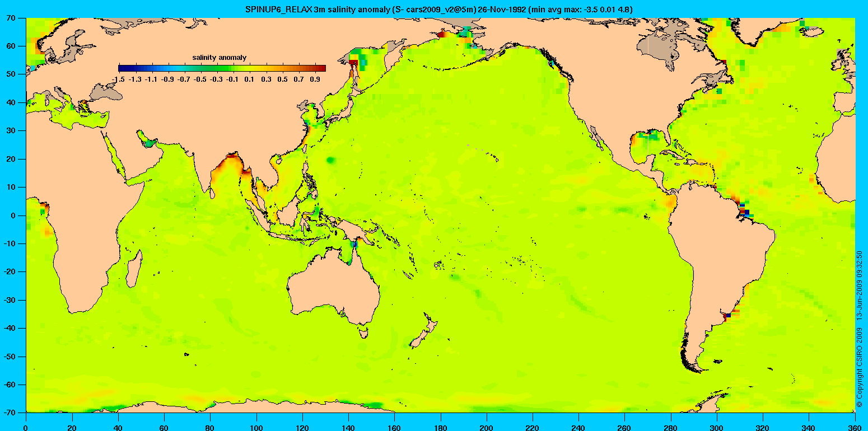Click the -1.3 tick label on the colorbar
Viewport: 868px width, 431px height.
point(135,80)
